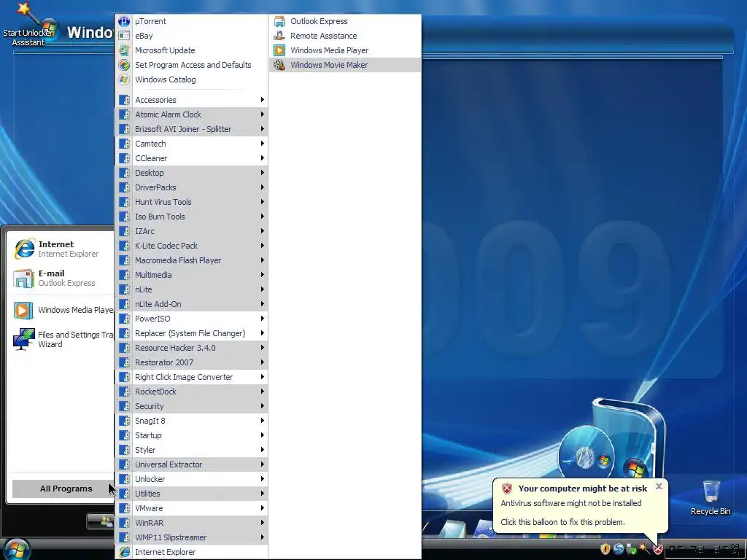
Task: Open the Security program group
Action: coord(191,407)
